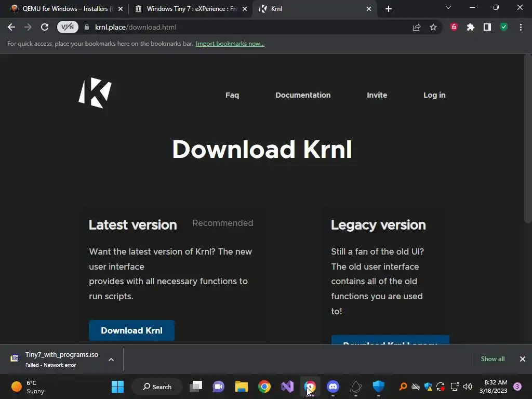Open the tab search chevron
This screenshot has height=399, width=532.
pyautogui.click(x=448, y=7)
